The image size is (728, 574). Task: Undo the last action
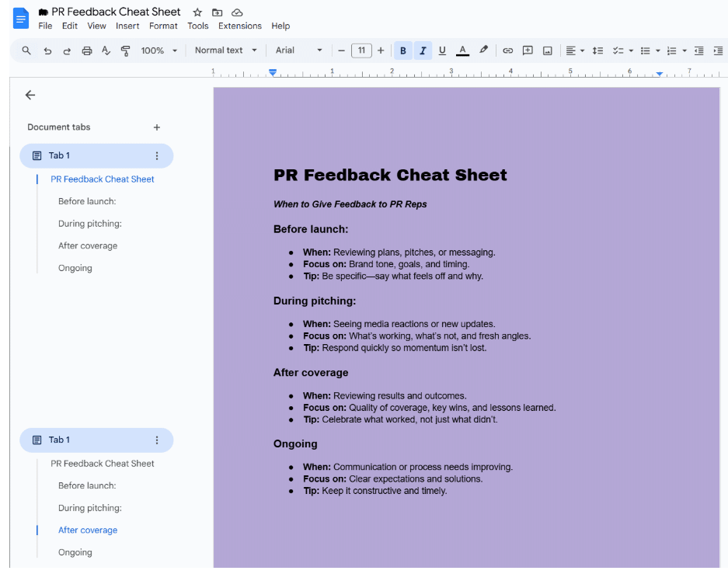[x=47, y=50]
